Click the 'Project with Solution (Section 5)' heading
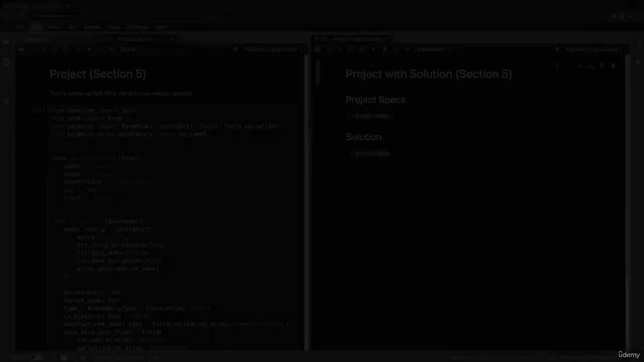Image resolution: width=644 pixels, height=362 pixels. pos(429,74)
